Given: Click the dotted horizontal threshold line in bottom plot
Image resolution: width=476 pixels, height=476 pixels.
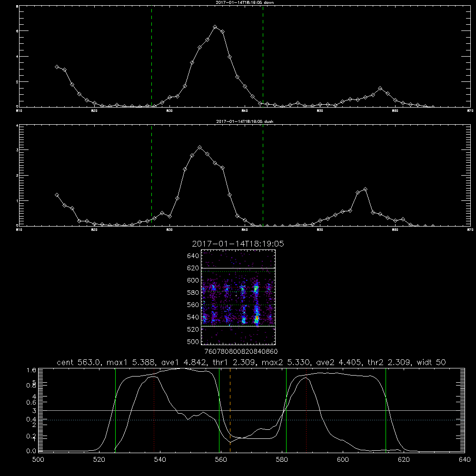Looking at the screenshot, I should tap(251, 420).
